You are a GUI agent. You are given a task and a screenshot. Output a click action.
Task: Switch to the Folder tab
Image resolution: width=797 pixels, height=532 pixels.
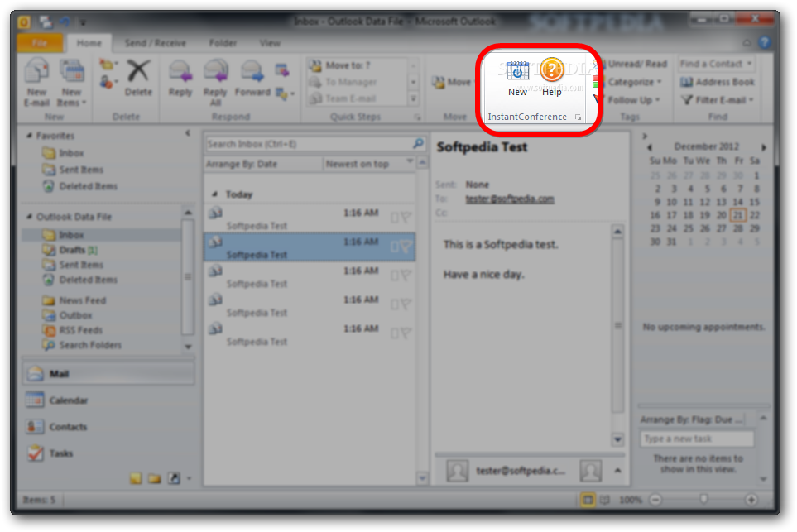tap(223, 43)
